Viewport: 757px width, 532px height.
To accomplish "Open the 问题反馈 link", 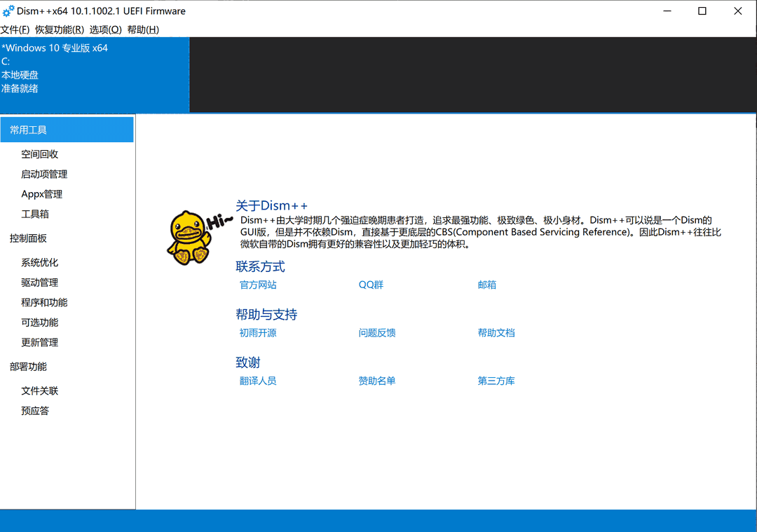I will point(377,333).
